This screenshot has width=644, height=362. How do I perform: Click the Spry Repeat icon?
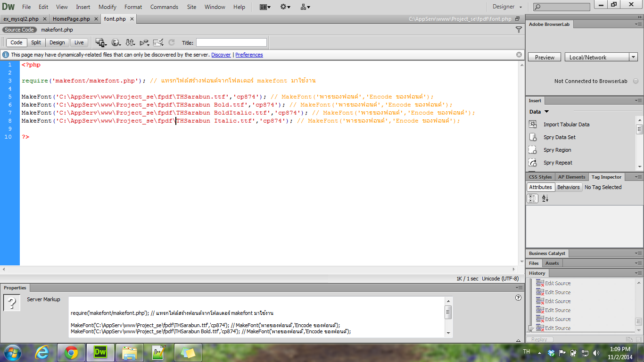point(533,163)
